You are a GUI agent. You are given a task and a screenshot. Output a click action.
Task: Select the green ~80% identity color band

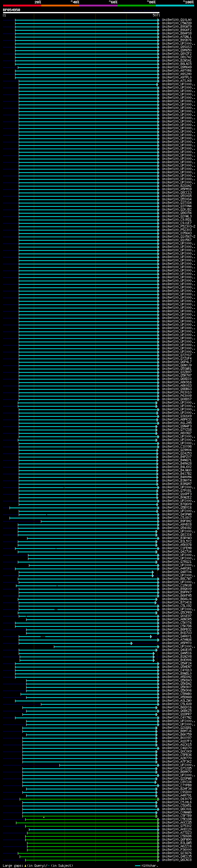click(136, 6)
